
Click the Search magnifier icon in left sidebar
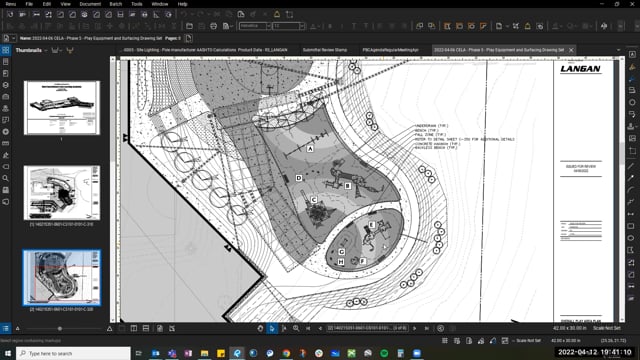click(x=6, y=178)
